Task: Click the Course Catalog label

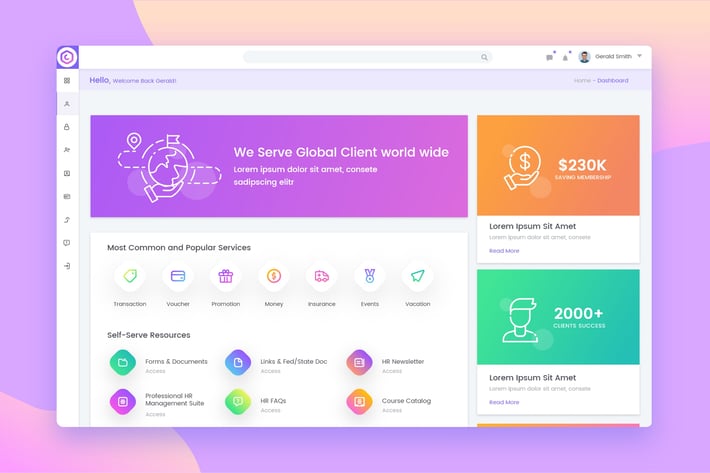Action: click(406, 401)
